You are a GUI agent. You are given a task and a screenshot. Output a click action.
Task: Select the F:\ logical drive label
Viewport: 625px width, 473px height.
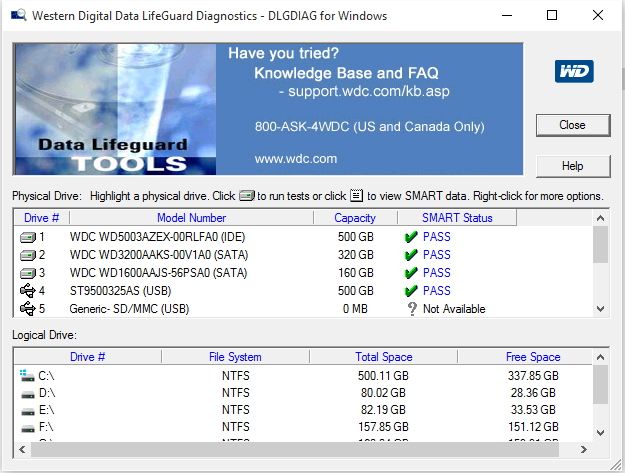tap(46, 427)
